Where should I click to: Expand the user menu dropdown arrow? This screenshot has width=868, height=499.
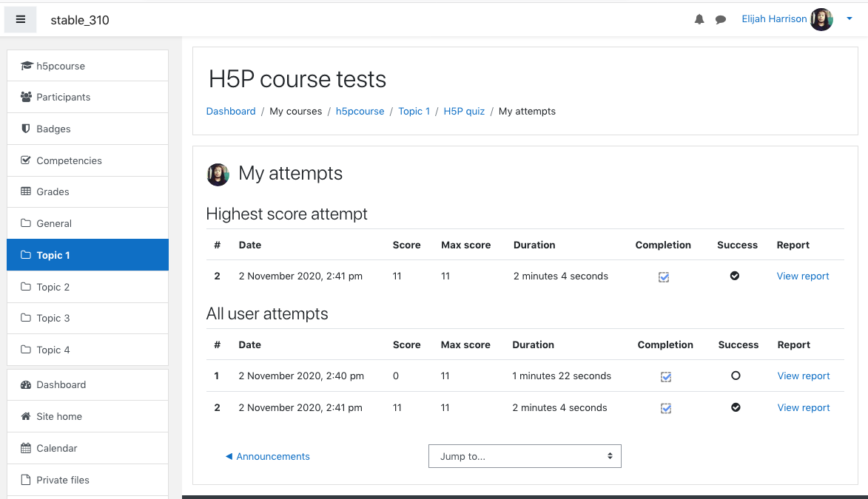click(x=850, y=18)
